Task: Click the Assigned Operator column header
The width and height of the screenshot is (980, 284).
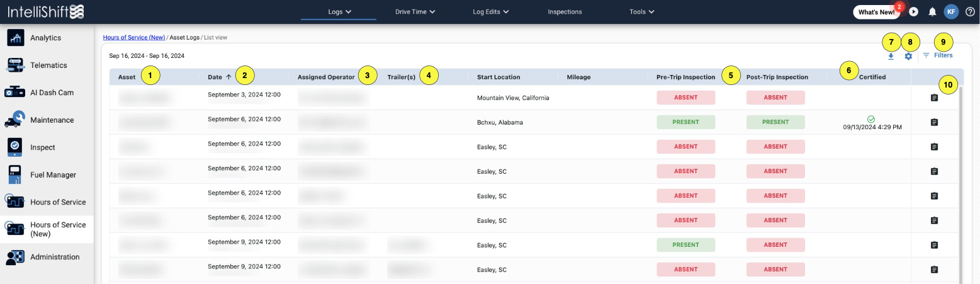Action: pos(326,77)
